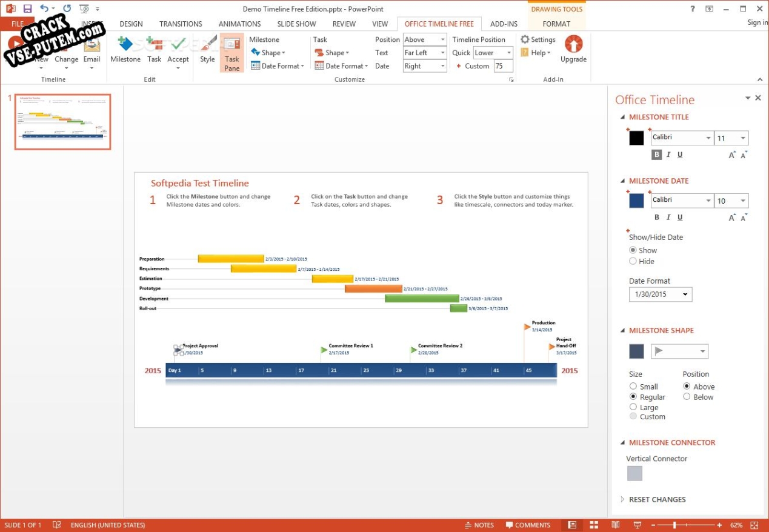Switch to Normal view in status bar
This screenshot has width=769, height=532.
point(571,525)
